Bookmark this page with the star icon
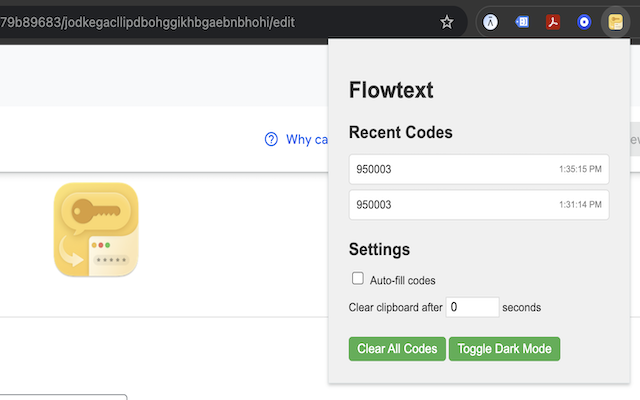This screenshot has width=640, height=400. coord(447,22)
